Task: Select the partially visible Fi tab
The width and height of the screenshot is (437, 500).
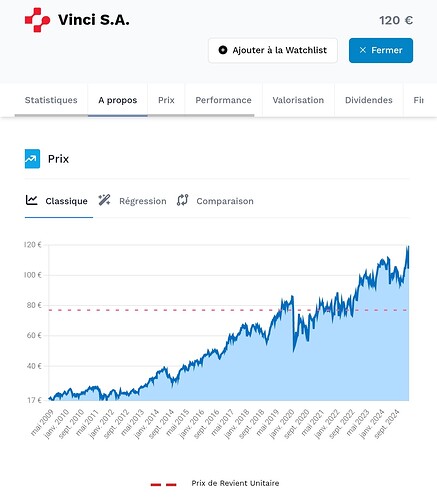Action: pos(419,100)
